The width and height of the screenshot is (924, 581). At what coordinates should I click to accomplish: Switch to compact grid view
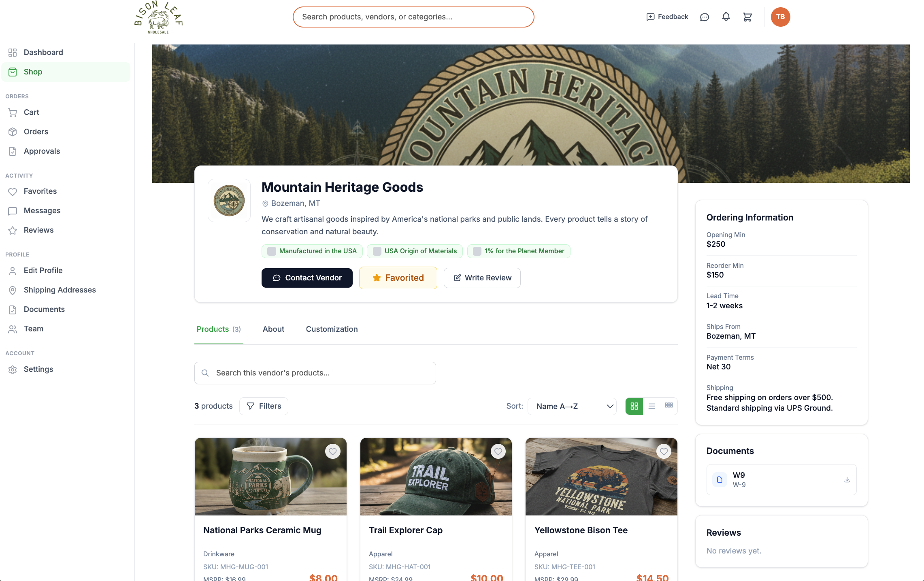[669, 406]
